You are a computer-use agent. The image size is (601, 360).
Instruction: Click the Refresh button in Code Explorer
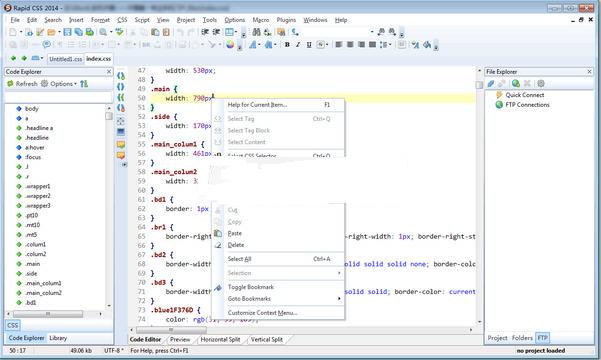point(22,84)
